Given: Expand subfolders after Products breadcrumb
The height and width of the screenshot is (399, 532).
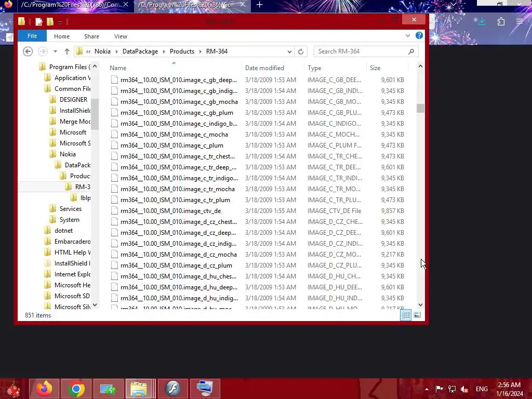Looking at the screenshot, I should coord(200,51).
